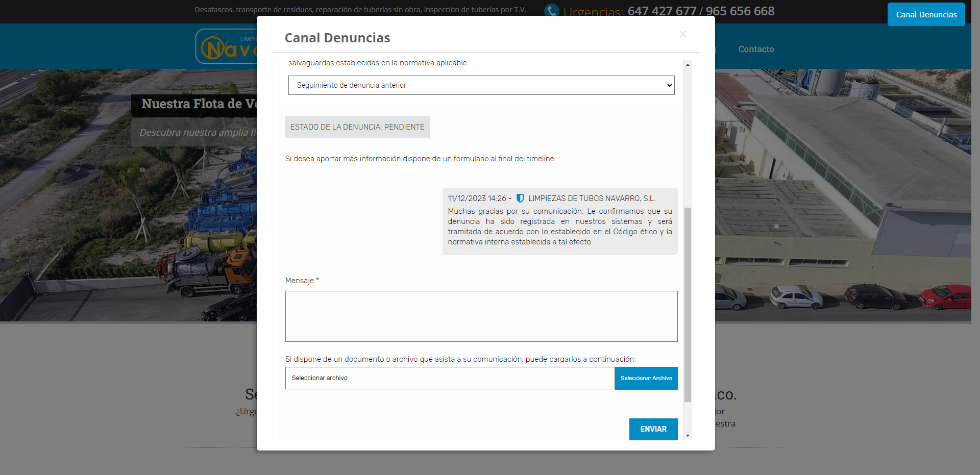The width and height of the screenshot is (980, 475).
Task: Click the LIMPIEZAS DE TUBOS NAVARRO, S.L. sender name
Action: pos(592,198)
